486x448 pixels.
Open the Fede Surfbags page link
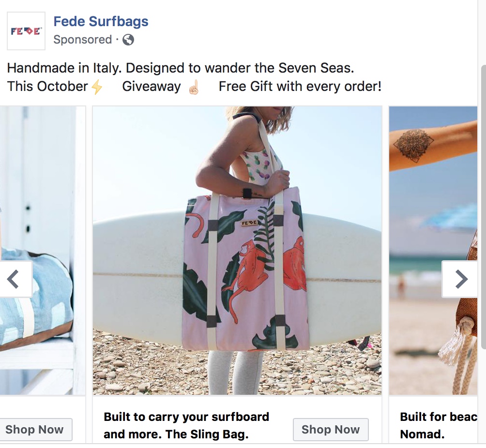[x=101, y=21]
